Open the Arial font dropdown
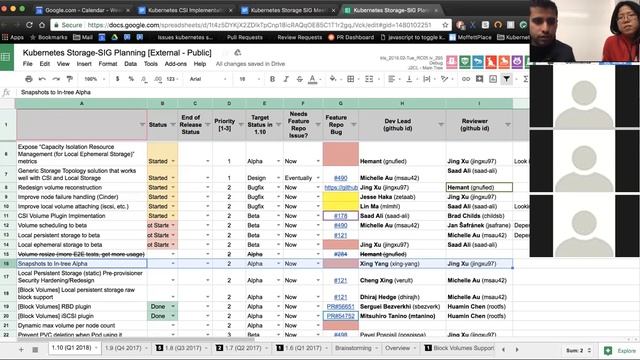Viewport: 640px width, 360px height. coord(208,79)
